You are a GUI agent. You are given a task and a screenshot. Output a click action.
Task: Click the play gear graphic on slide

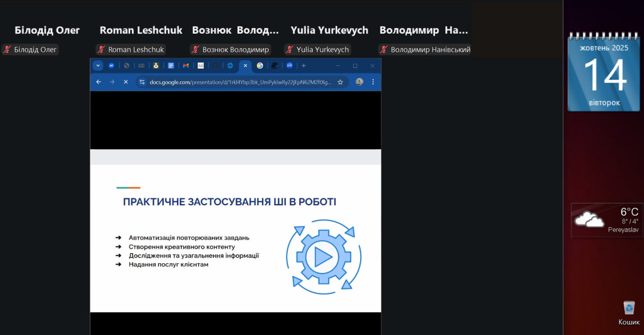[323, 257]
